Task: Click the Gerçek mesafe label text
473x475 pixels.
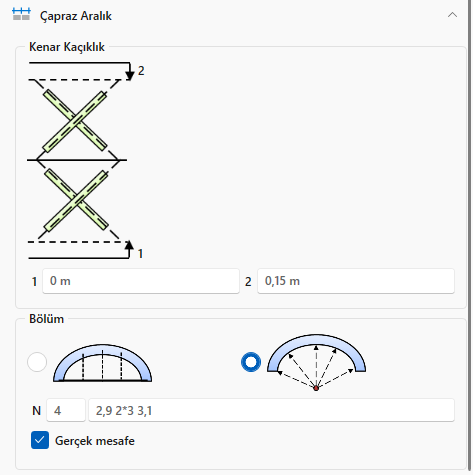Action: pyautogui.click(x=95, y=441)
